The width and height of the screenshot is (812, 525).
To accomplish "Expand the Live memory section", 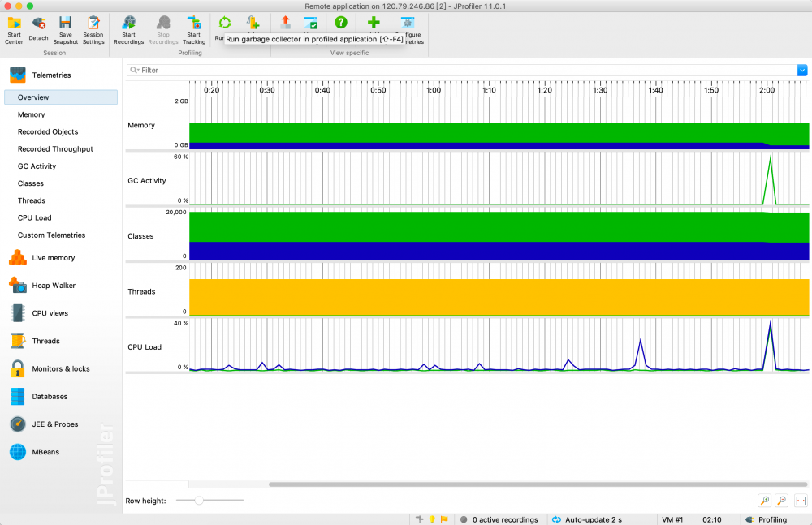I will [x=53, y=258].
